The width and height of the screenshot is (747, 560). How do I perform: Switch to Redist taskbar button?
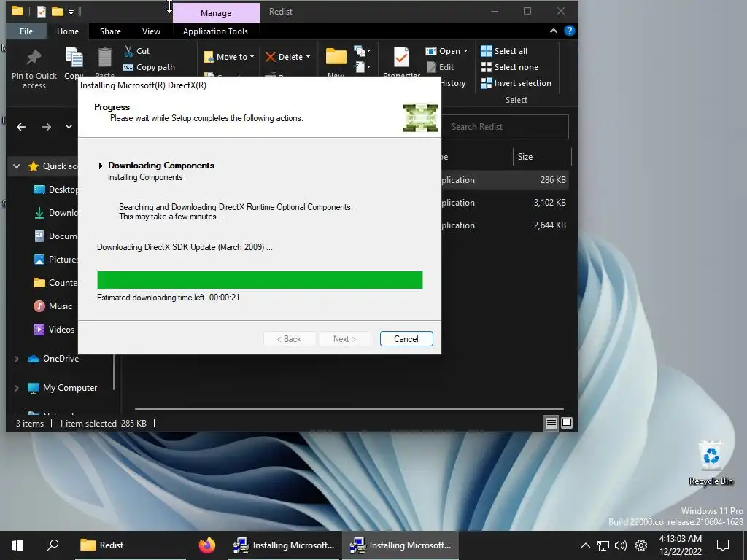tap(130, 545)
